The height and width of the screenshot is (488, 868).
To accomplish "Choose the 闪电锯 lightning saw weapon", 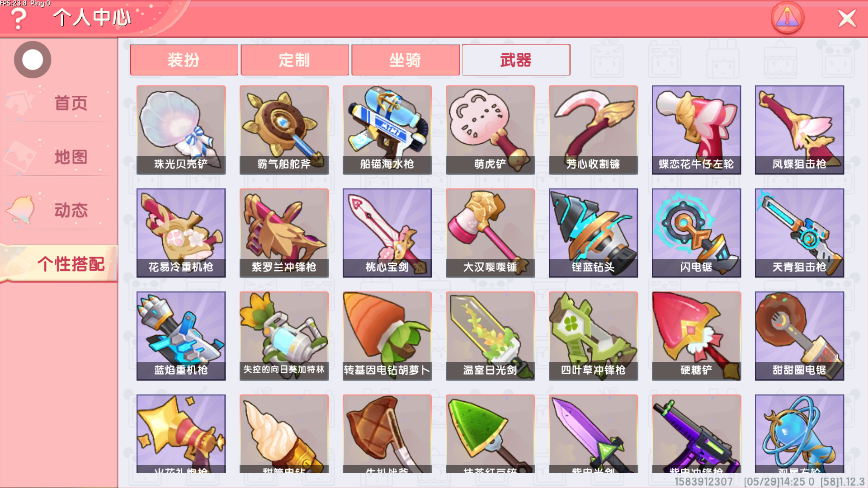I will 696,233.
